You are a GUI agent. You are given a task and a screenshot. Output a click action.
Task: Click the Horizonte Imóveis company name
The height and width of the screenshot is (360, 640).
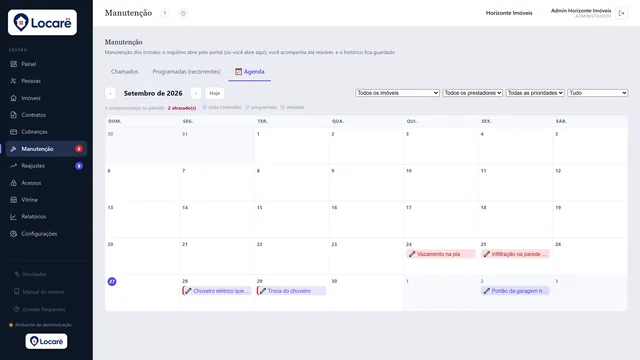[509, 13]
